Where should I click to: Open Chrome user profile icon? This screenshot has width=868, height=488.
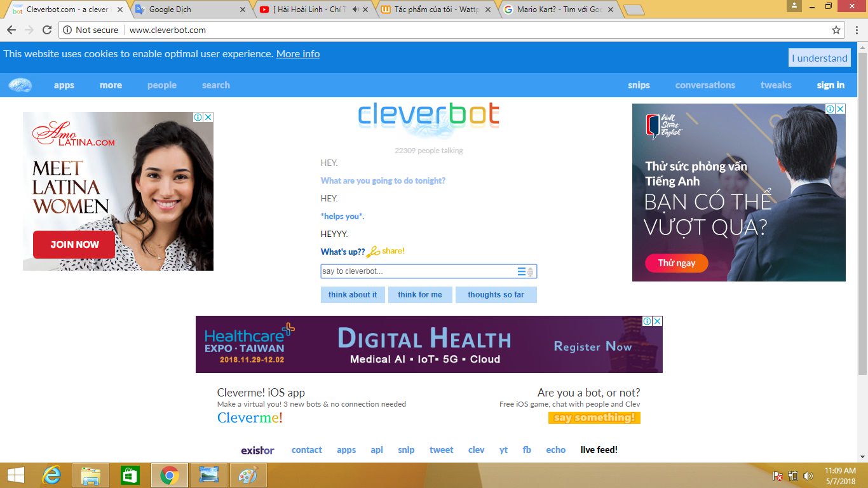click(794, 6)
